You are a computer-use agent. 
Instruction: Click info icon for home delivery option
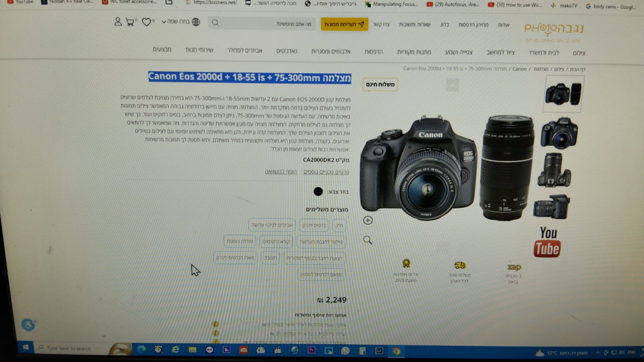point(216,333)
